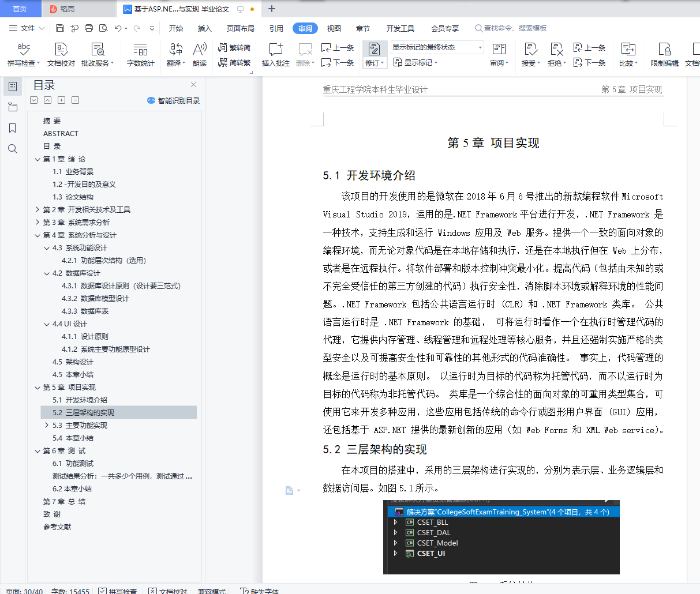Insert a comment with 插入批注

(276, 55)
